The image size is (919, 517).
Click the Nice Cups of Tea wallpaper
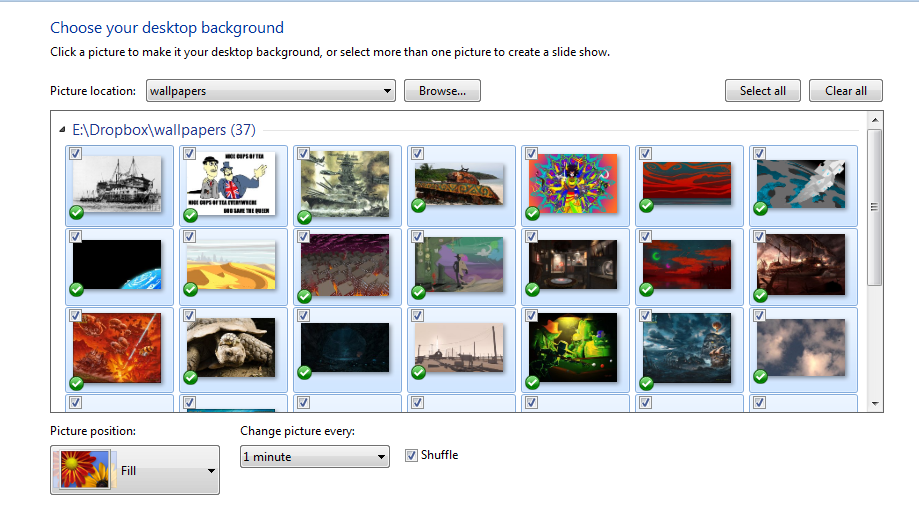point(230,185)
